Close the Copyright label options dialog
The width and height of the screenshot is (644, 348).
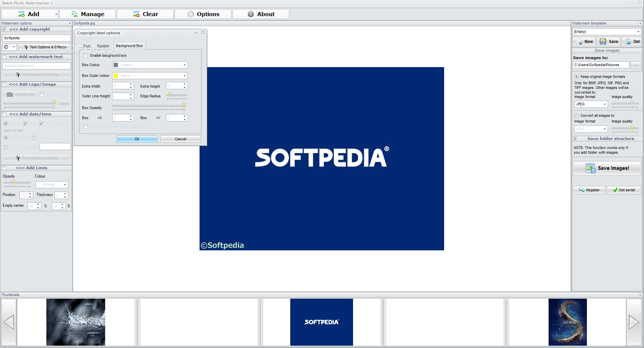click(203, 33)
